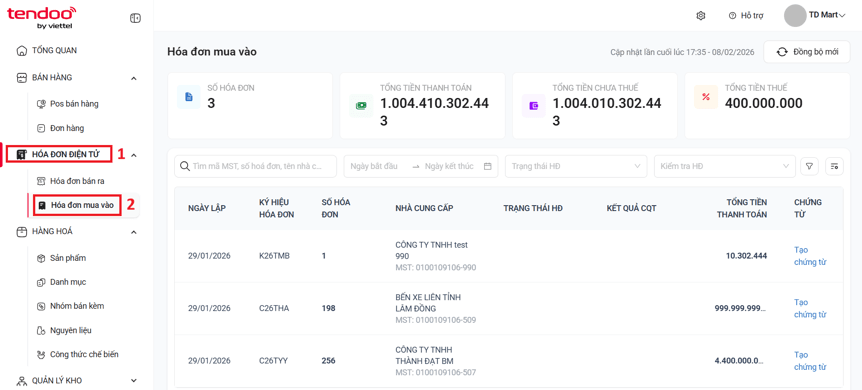
Task: Click invoice number 198
Action: pyautogui.click(x=328, y=309)
